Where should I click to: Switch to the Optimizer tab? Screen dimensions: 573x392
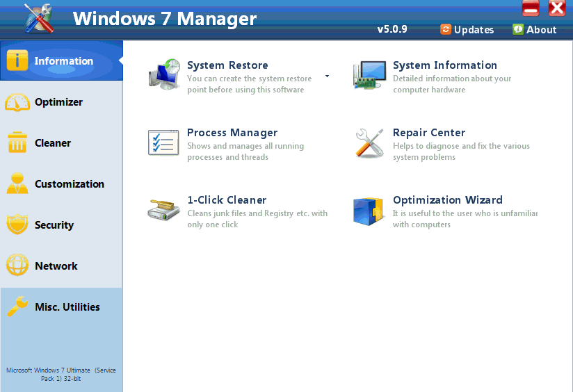pos(58,102)
